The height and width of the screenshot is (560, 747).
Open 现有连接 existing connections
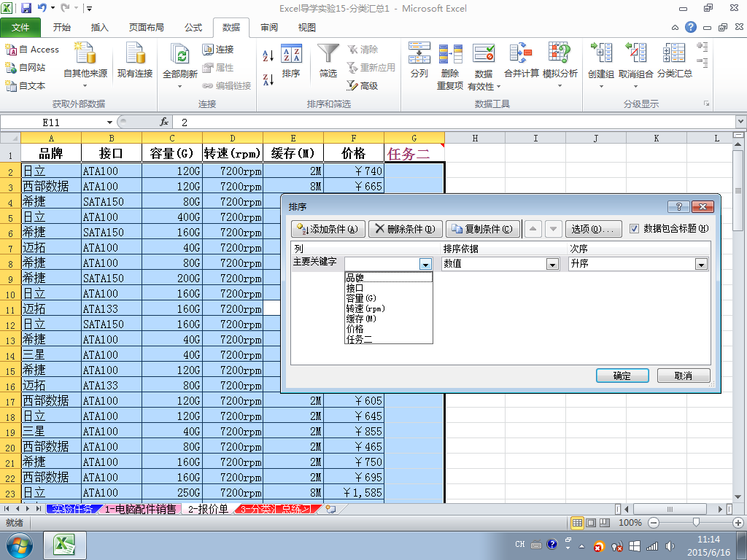click(x=135, y=60)
